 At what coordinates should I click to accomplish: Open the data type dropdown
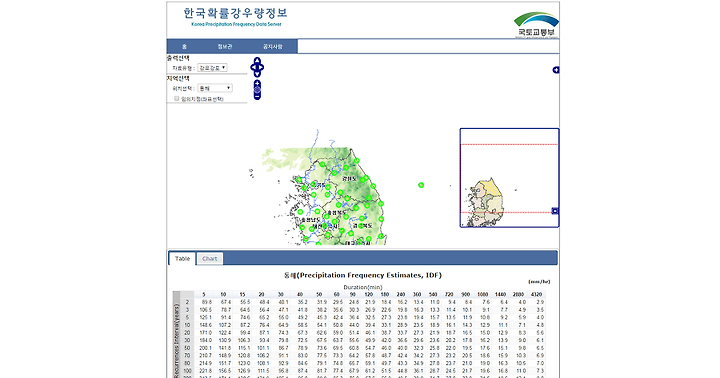pos(212,68)
